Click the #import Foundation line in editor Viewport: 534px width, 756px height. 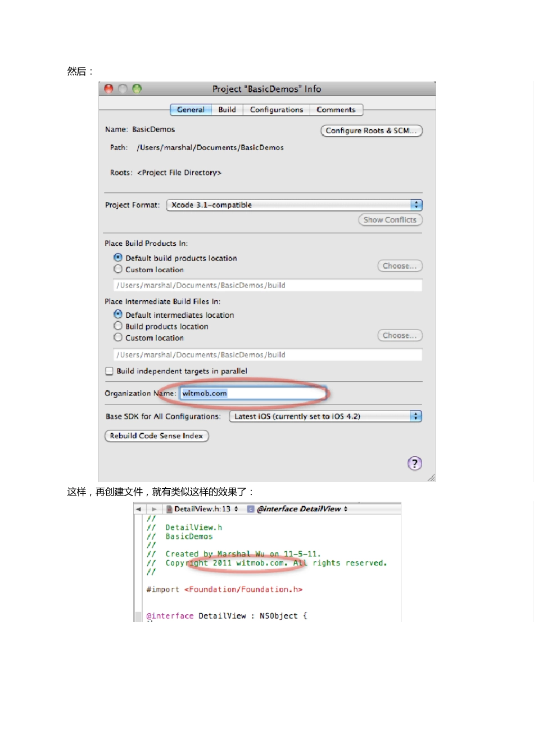click(224, 589)
